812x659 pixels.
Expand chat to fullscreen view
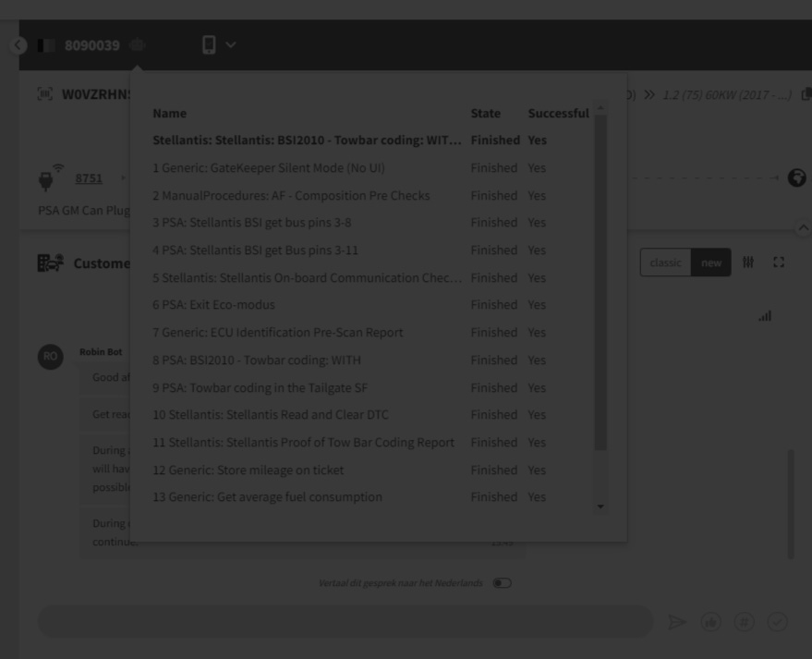tap(779, 262)
